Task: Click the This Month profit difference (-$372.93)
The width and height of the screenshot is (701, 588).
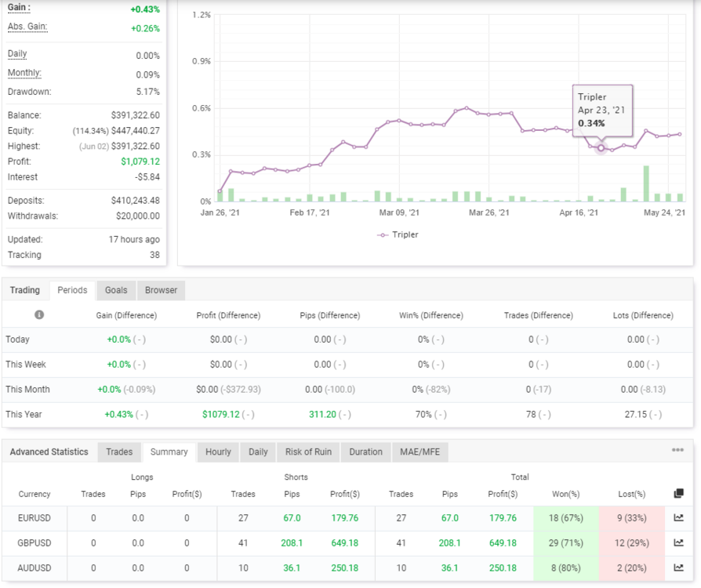Action: click(x=241, y=390)
